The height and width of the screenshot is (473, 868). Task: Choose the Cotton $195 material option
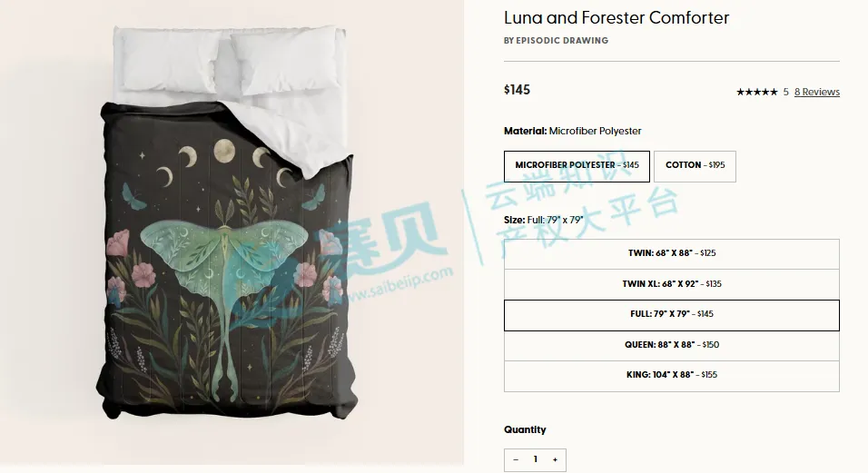pyautogui.click(x=695, y=166)
